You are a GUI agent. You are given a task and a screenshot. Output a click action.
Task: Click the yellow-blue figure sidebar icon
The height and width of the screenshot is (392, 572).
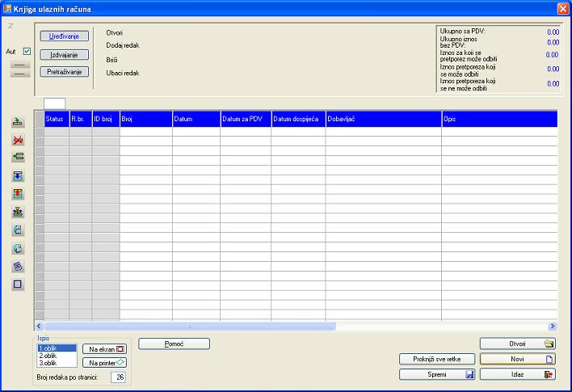(x=18, y=212)
